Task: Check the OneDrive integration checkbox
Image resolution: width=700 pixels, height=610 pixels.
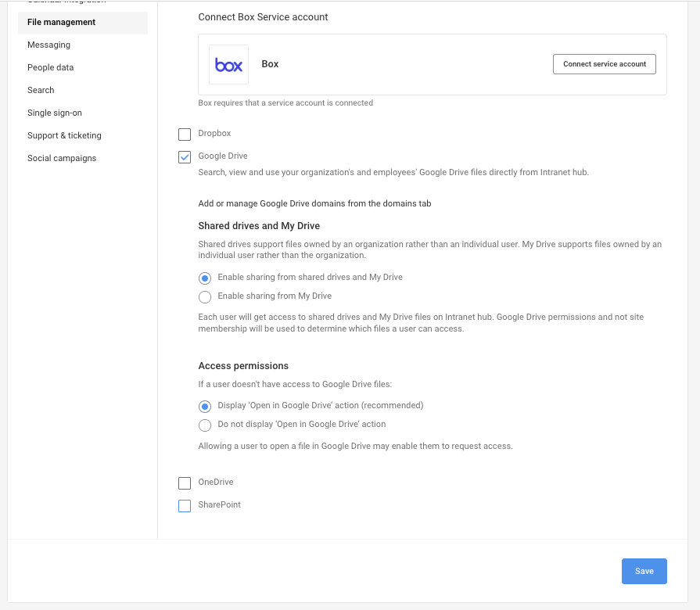Action: pyautogui.click(x=185, y=483)
